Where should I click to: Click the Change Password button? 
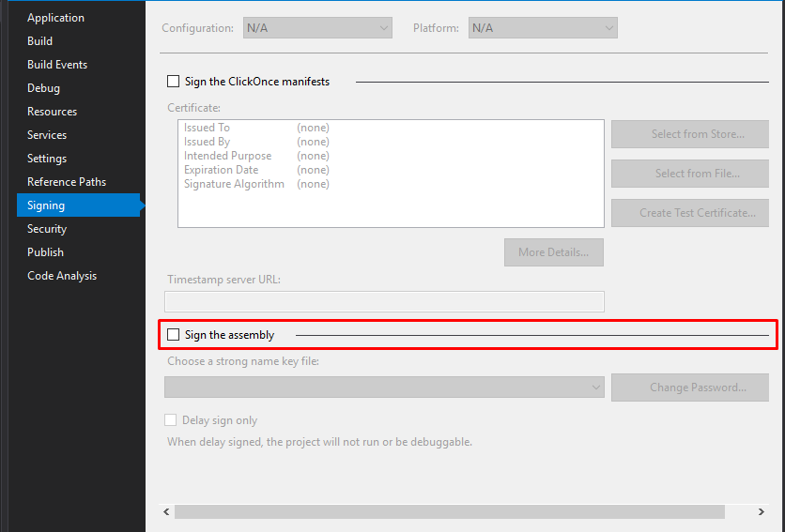click(690, 388)
